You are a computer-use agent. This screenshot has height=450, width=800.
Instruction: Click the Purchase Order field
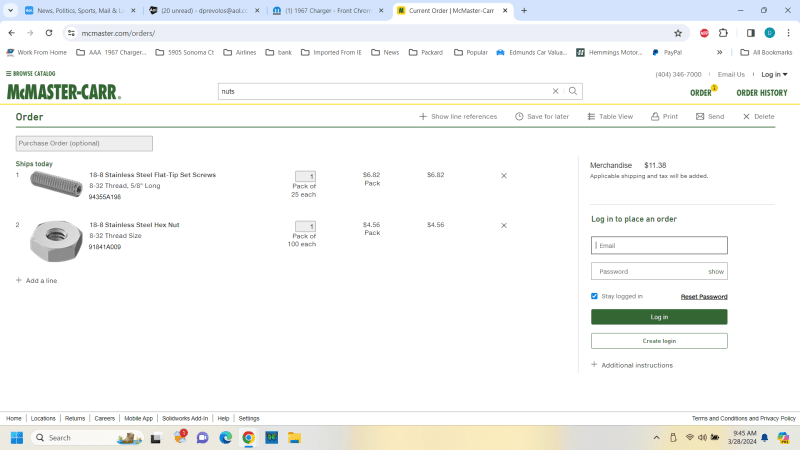click(84, 143)
